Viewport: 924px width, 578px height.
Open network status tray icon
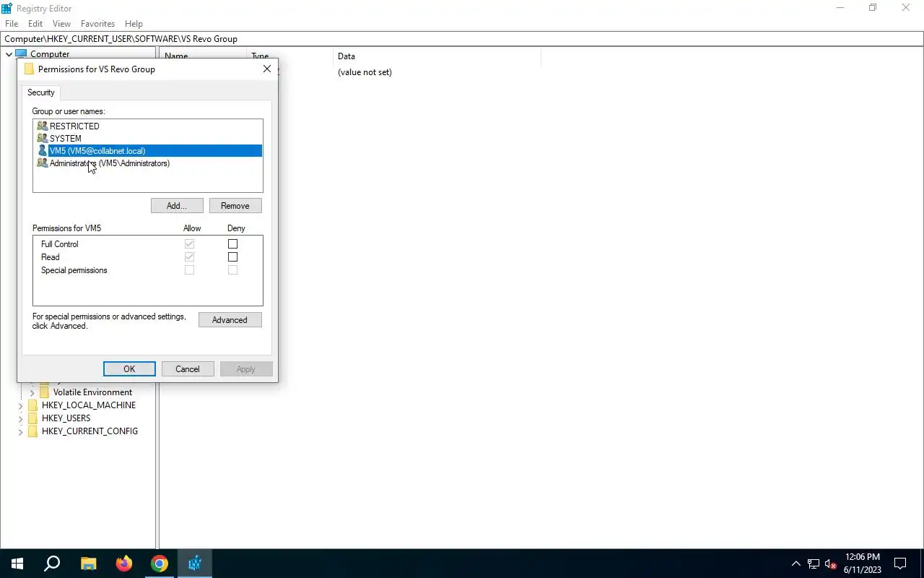[x=814, y=564]
